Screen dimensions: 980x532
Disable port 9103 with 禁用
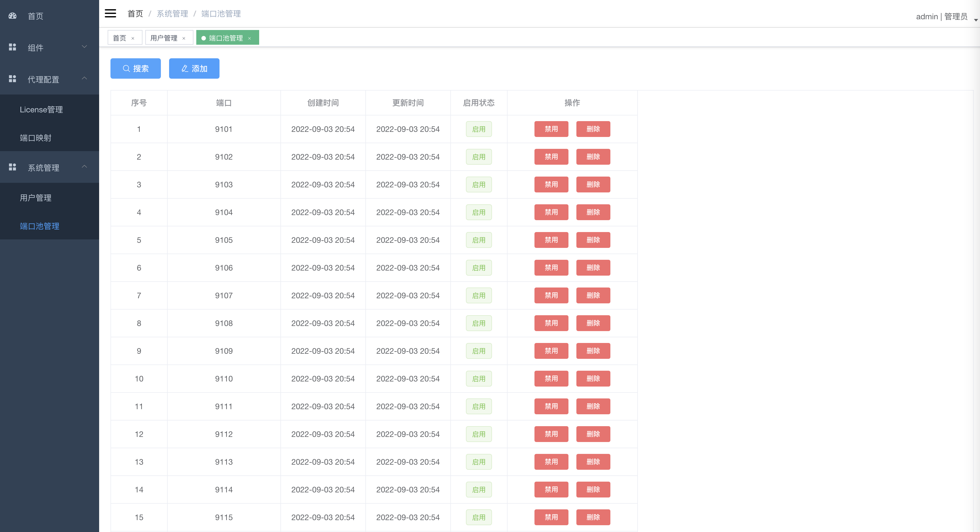click(551, 184)
